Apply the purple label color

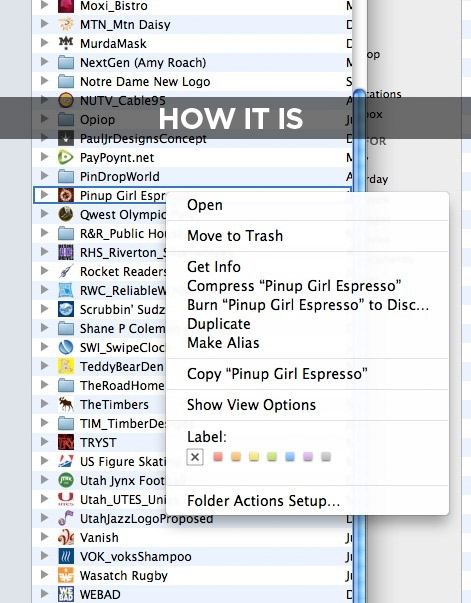[308, 456]
